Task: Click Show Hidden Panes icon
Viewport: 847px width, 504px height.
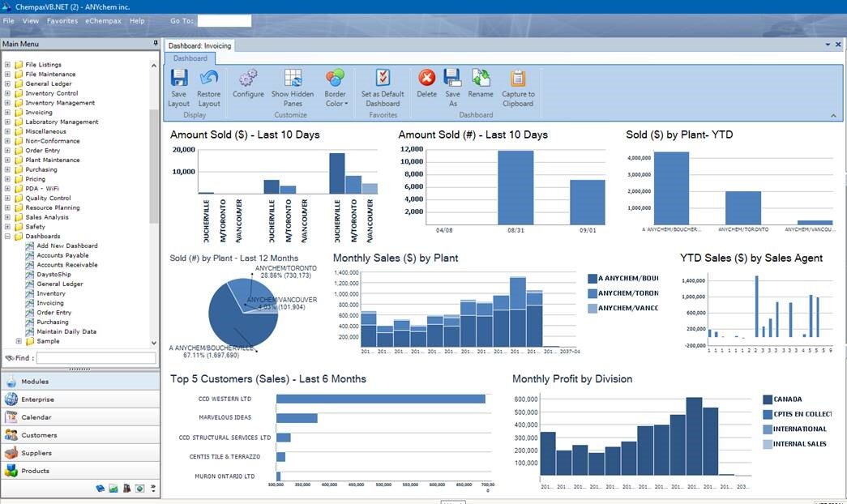Action: [x=292, y=79]
